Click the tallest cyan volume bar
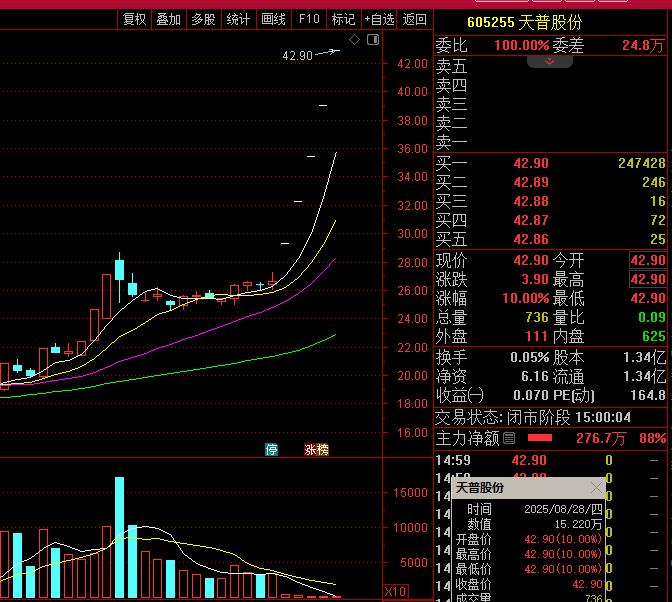Image resolution: width=672 pixels, height=602 pixels. pyautogui.click(x=120, y=537)
